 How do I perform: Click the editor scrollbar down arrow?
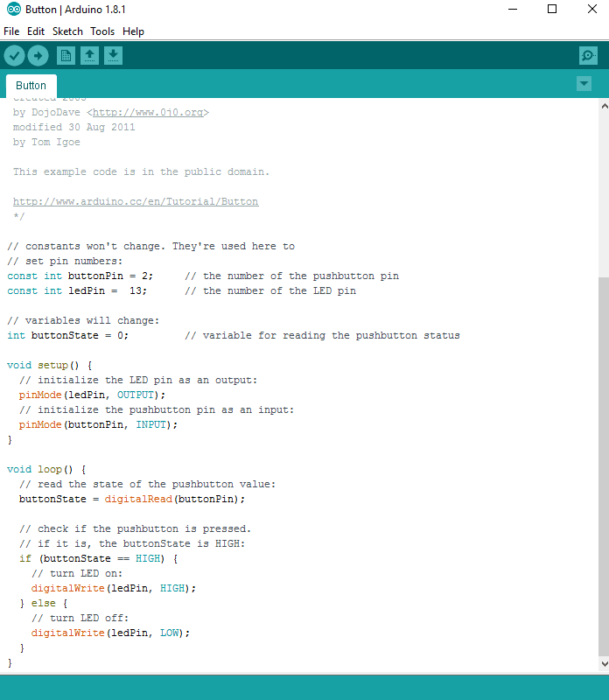[604, 664]
